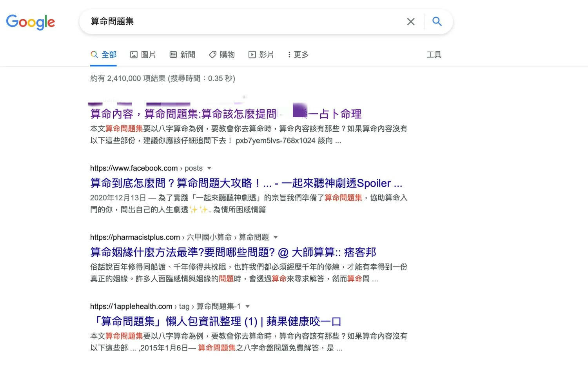The height and width of the screenshot is (365, 588).
Task: Click the Google logo
Action: [x=31, y=22]
